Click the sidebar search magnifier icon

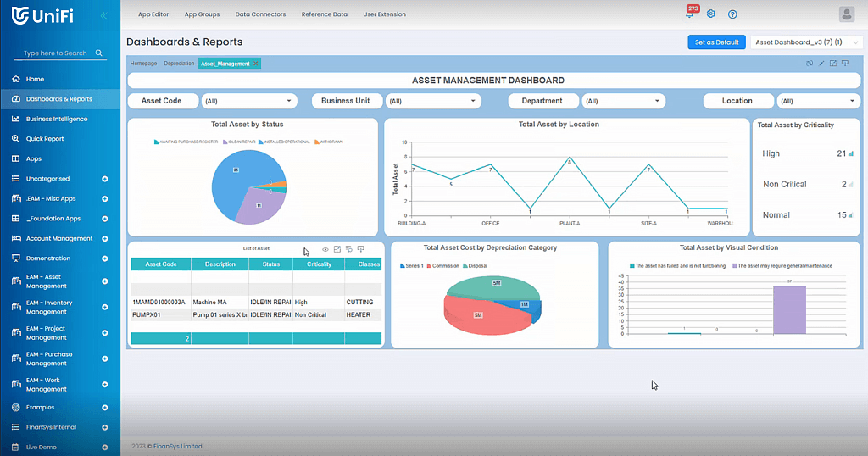click(x=99, y=53)
